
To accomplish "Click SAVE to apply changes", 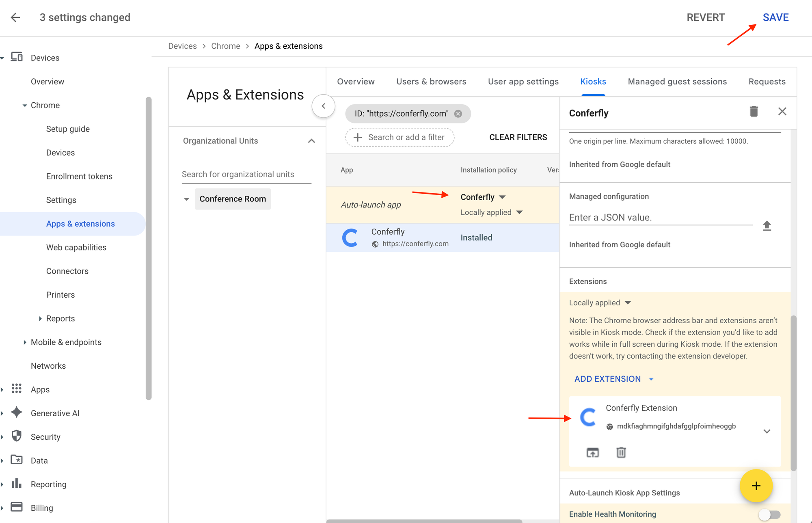I will 775,17.
